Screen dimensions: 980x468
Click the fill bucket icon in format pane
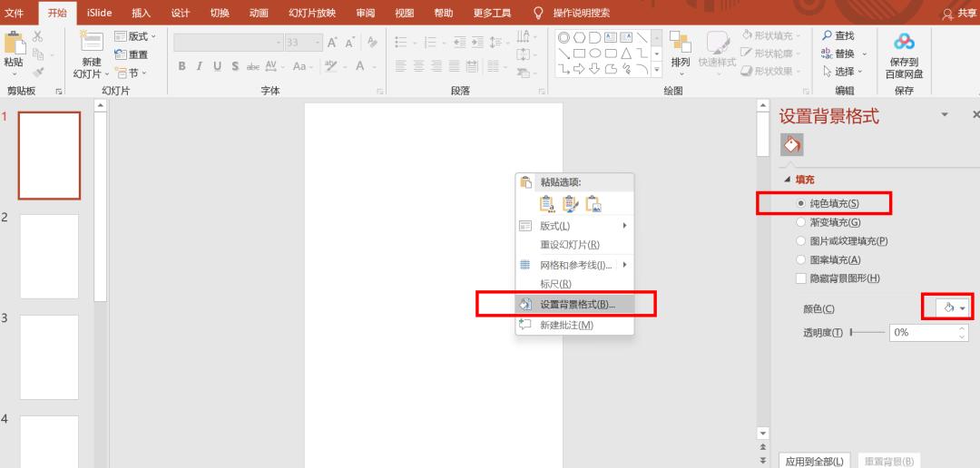coord(791,144)
